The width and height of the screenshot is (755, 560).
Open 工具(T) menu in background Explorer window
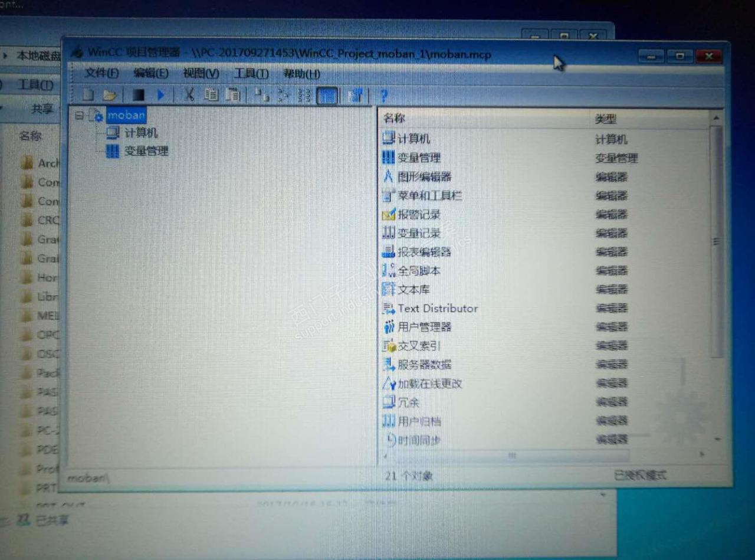point(35,85)
